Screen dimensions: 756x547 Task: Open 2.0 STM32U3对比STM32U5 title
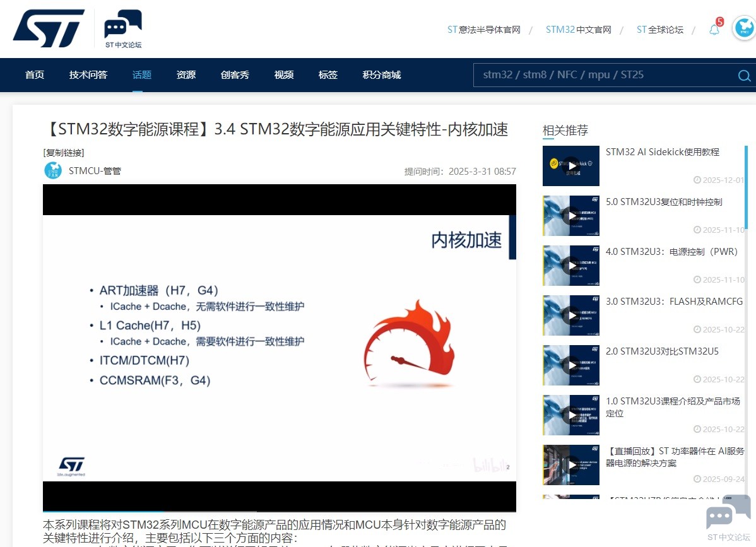(x=662, y=351)
